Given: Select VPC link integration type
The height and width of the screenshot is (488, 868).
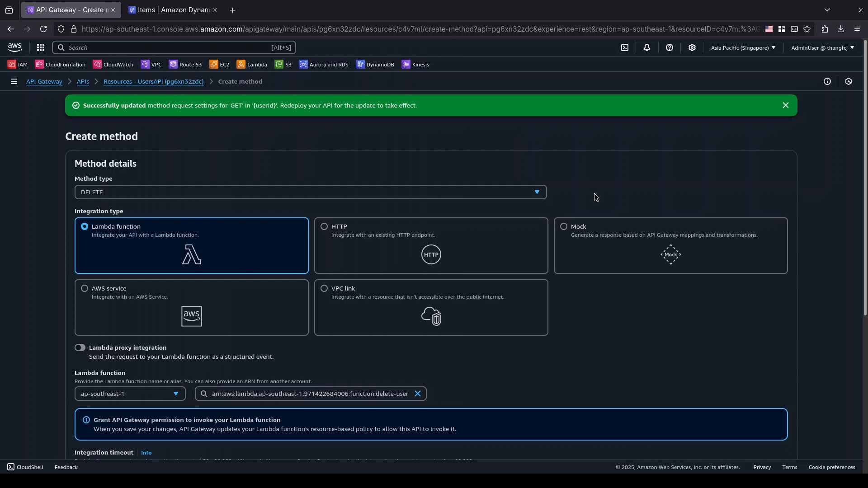Looking at the screenshot, I should coord(431,308).
